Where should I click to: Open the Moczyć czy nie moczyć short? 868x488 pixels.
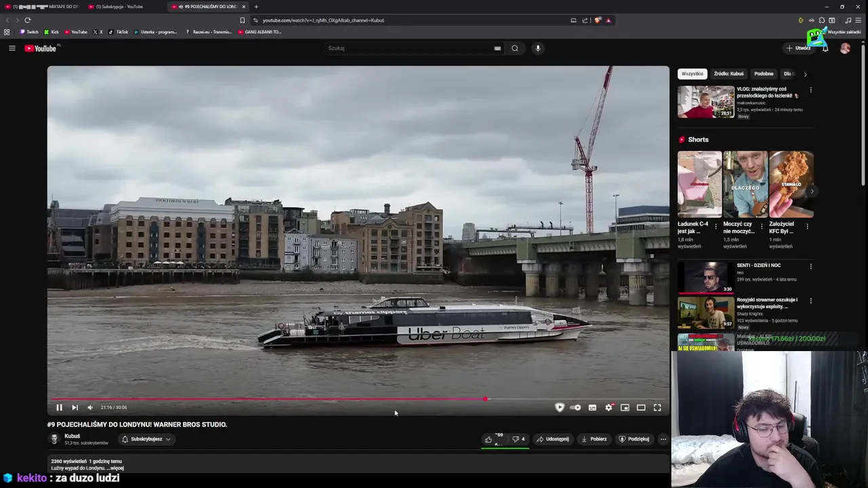(745, 184)
